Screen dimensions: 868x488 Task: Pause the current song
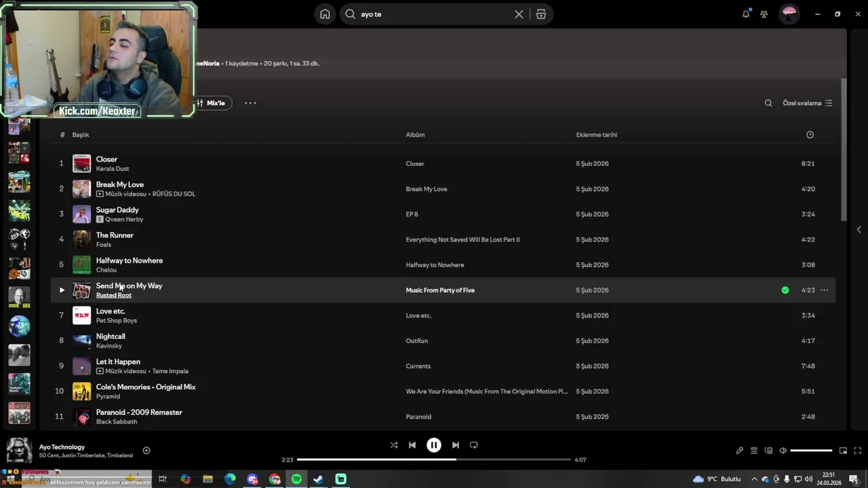coord(434,445)
